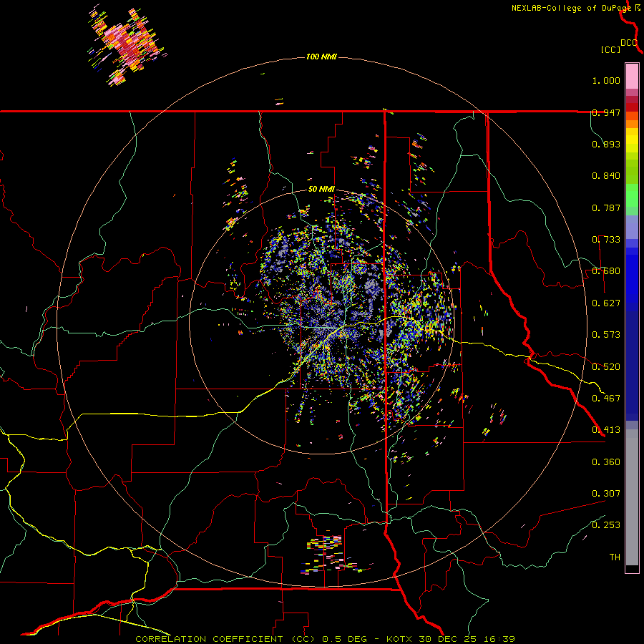Click the 0.840 color scale value
This screenshot has width=644, height=644.
click(x=606, y=176)
